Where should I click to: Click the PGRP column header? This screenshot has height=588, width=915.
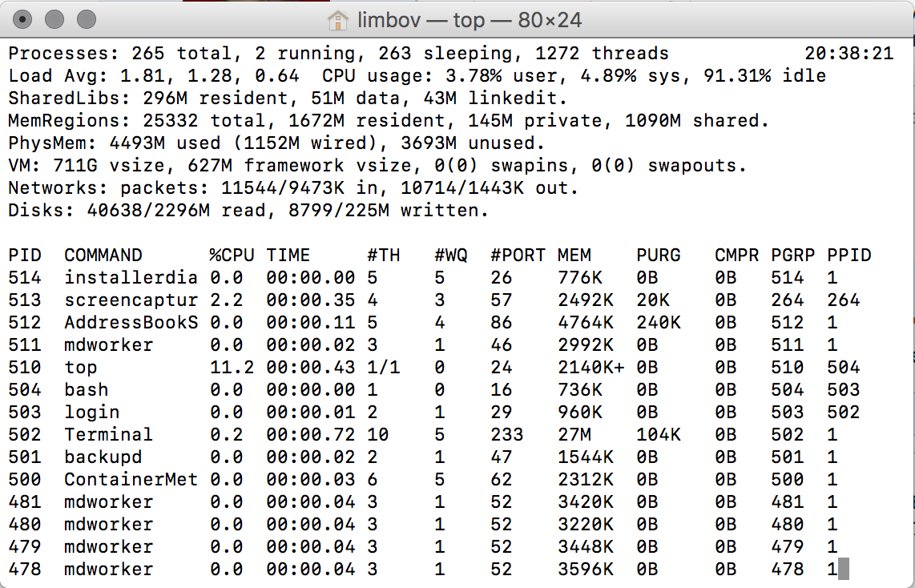click(x=793, y=256)
